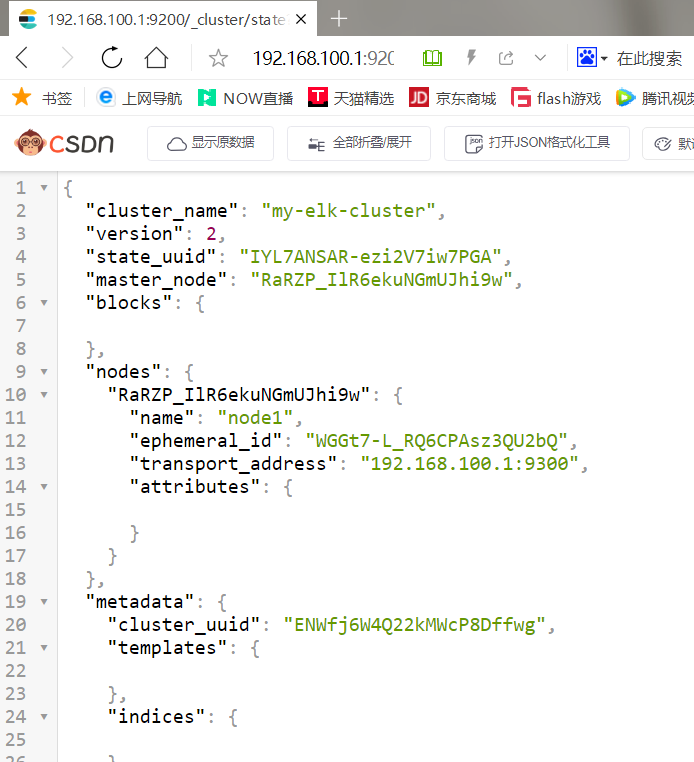The height and width of the screenshot is (762, 694).
Task: Collapse the metadata object on line 19
Action: [44, 602]
